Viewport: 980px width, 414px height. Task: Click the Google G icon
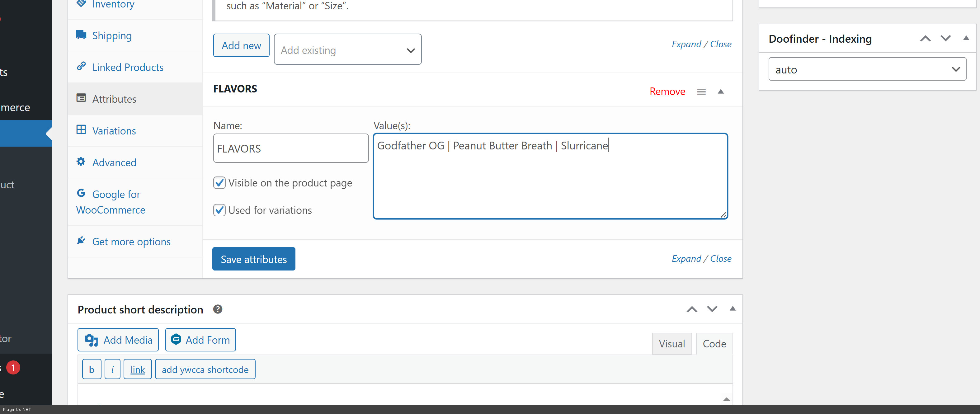coord(81,193)
